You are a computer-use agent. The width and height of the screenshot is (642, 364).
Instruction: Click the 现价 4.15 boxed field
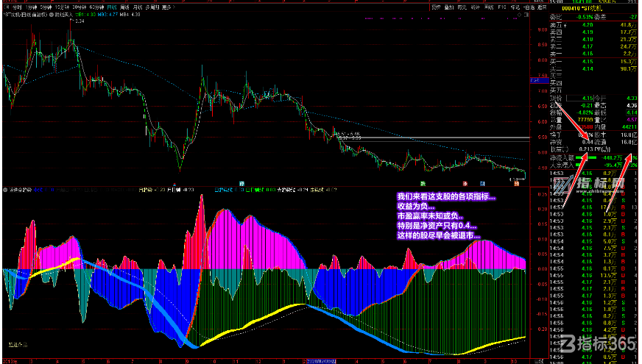(580, 98)
